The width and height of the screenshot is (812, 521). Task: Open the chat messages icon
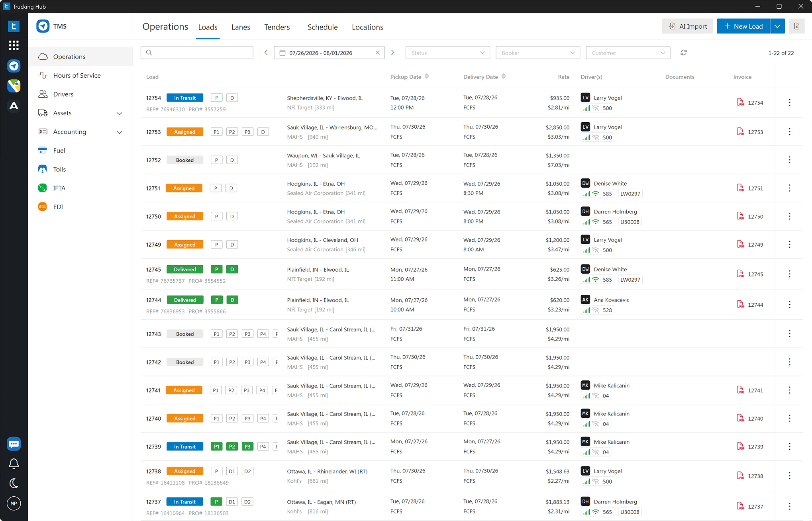14,444
